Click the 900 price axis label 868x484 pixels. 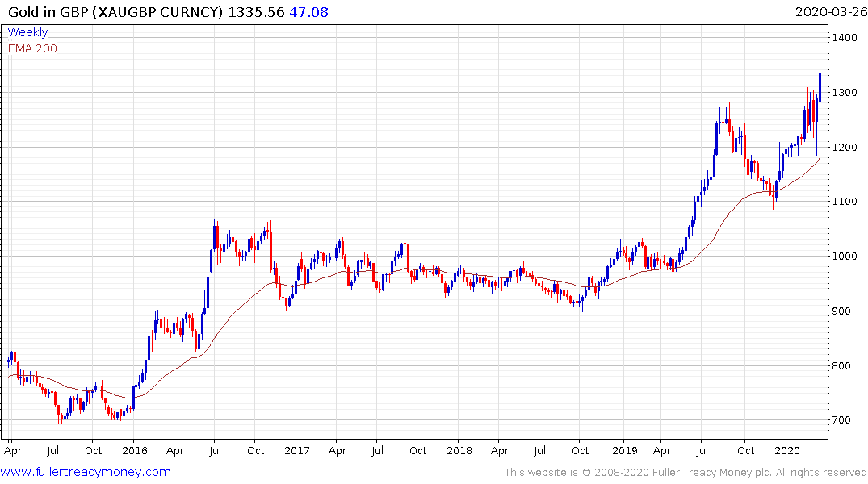click(841, 311)
